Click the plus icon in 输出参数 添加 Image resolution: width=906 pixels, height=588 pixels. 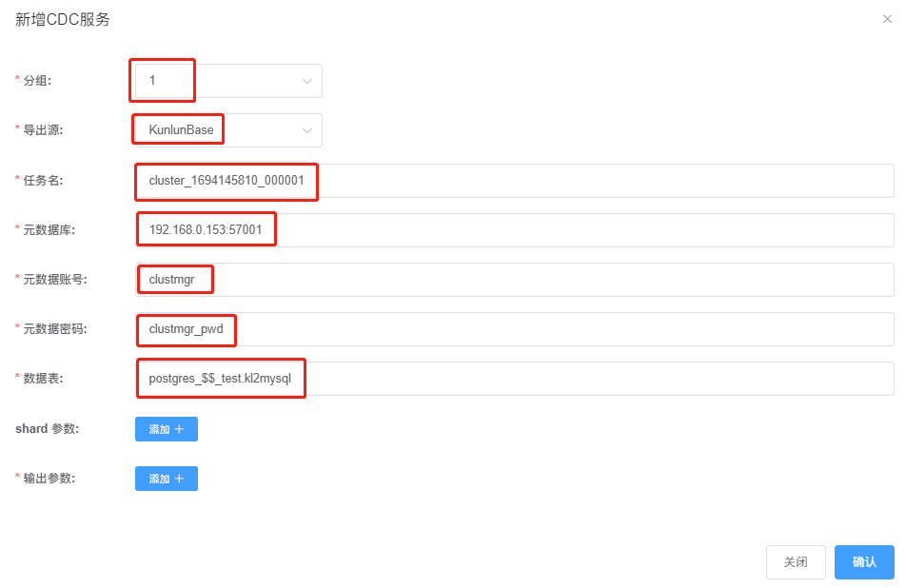point(179,479)
